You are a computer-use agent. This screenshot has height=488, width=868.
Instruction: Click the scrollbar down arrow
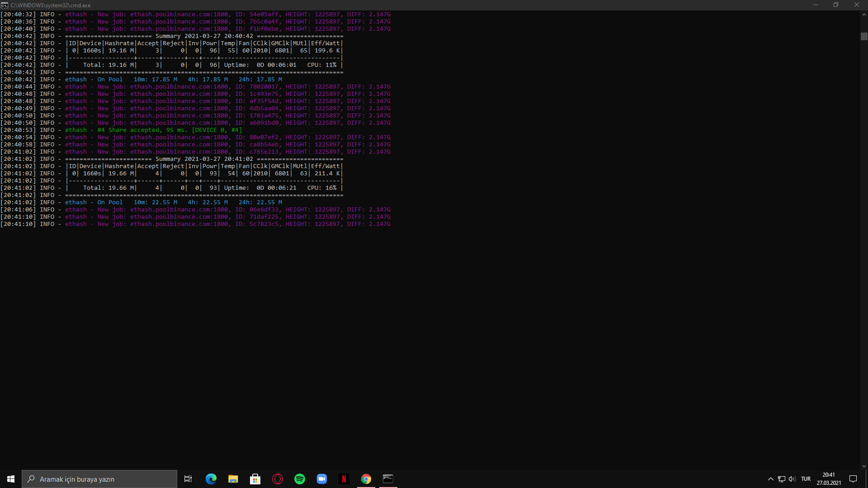tap(864, 466)
